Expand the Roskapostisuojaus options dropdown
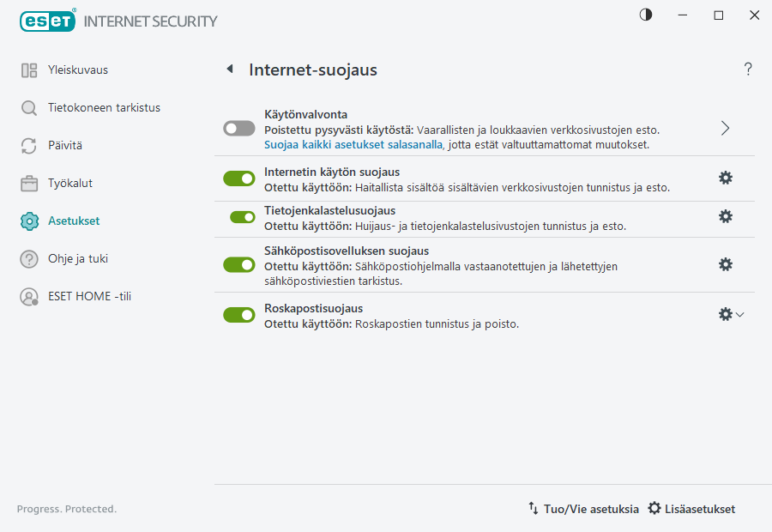 739,314
